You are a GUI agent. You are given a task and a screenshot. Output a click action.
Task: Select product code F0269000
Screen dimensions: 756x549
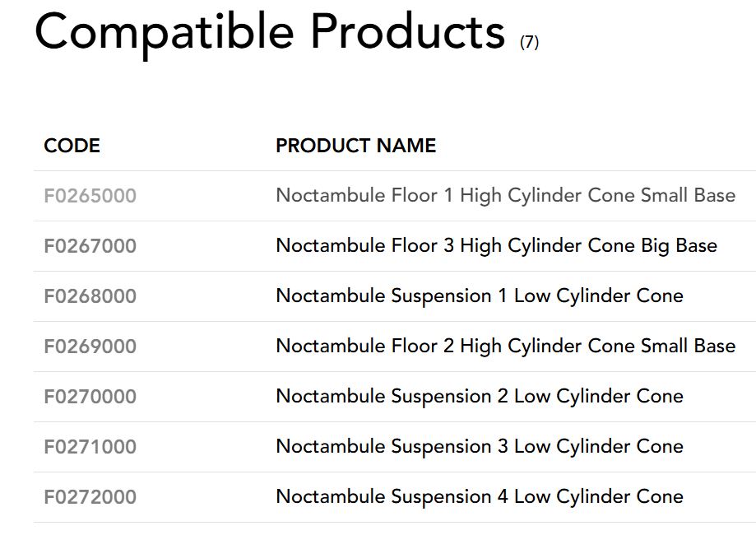point(90,347)
